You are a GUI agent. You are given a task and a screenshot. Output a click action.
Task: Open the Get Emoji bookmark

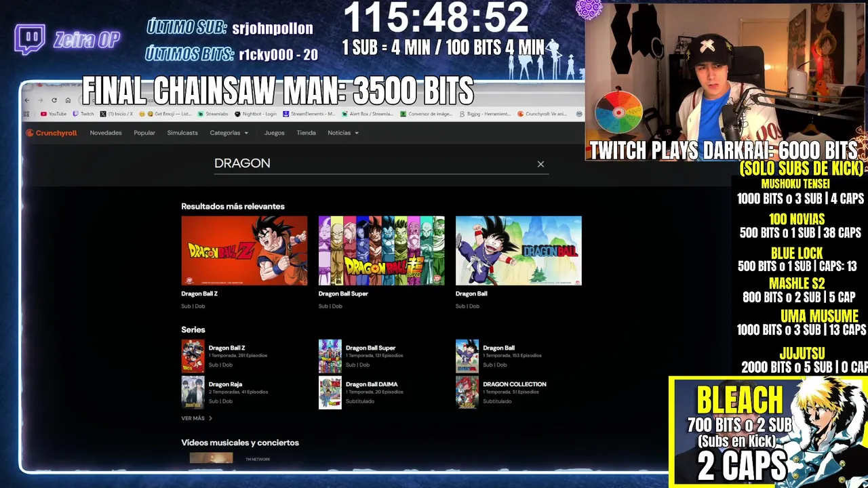pyautogui.click(x=165, y=114)
